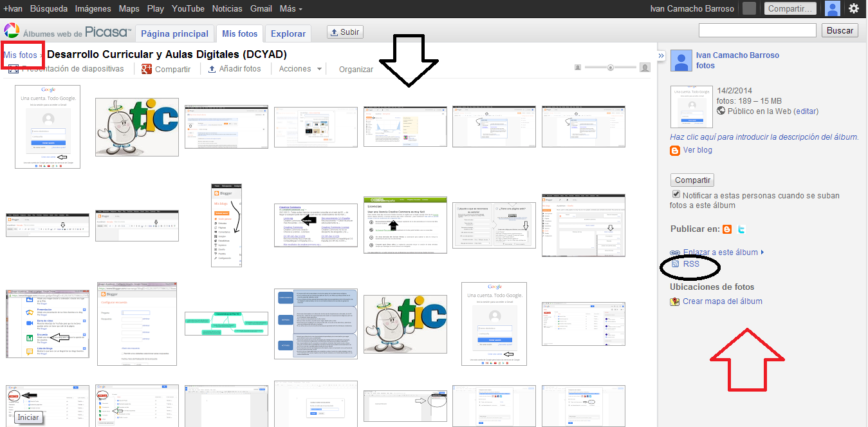Switch to Mis fotos tab
The height and width of the screenshot is (427, 868).
239,33
